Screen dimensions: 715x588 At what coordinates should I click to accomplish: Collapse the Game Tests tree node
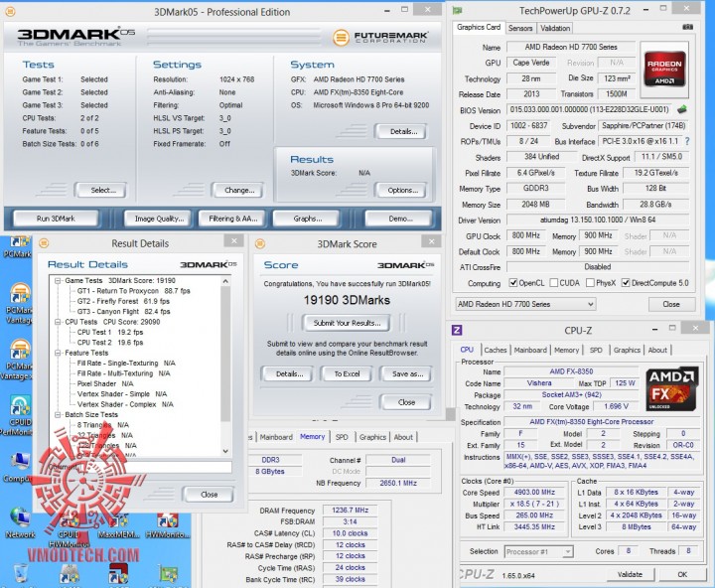58,280
